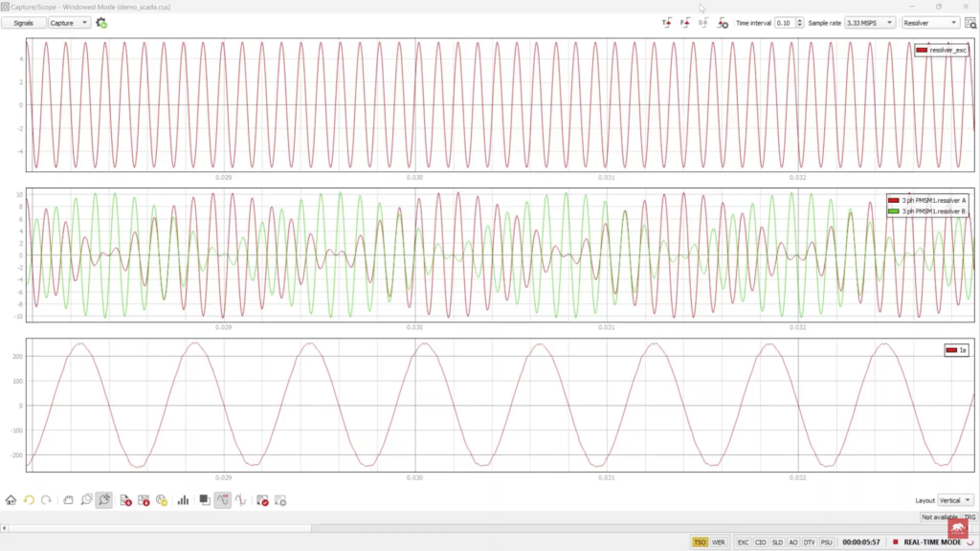
Task: Select the pan hand tool
Action: [x=68, y=499]
